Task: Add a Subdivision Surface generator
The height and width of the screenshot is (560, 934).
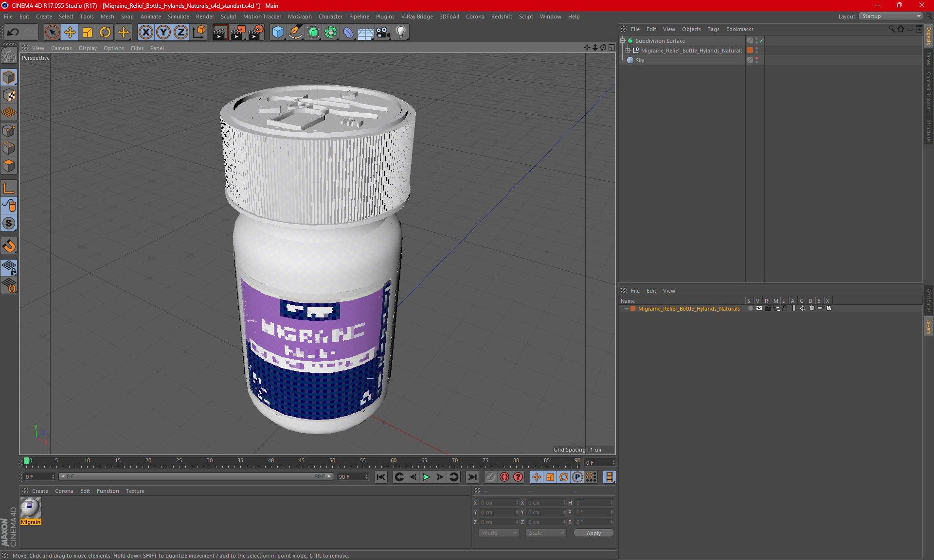Action: click(x=313, y=33)
